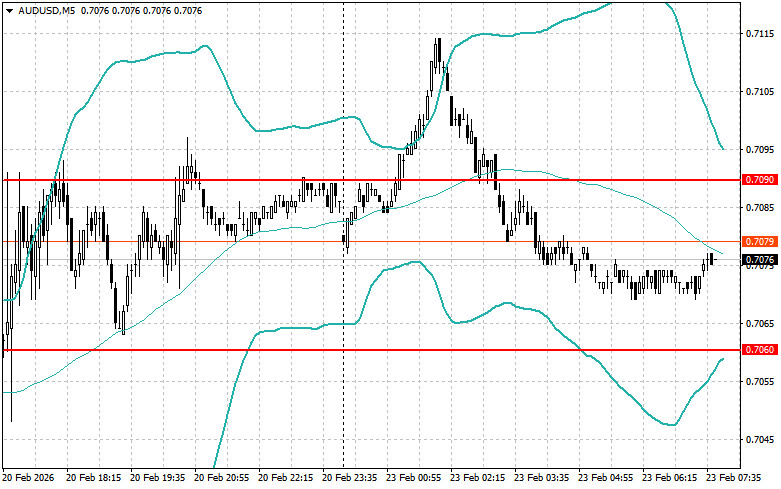This screenshot has width=781, height=489.
Task: Open the chart menu arrow beside AUDUSD
Action: click(9, 10)
